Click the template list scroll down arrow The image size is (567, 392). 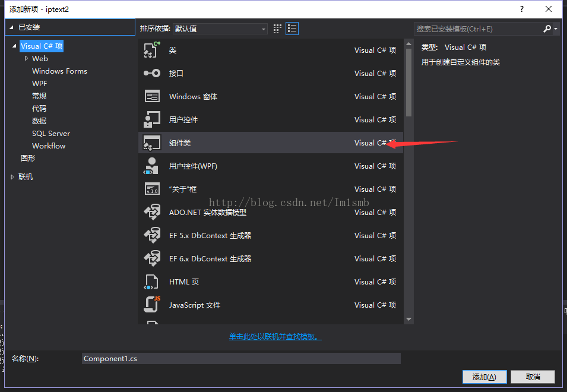pos(408,319)
